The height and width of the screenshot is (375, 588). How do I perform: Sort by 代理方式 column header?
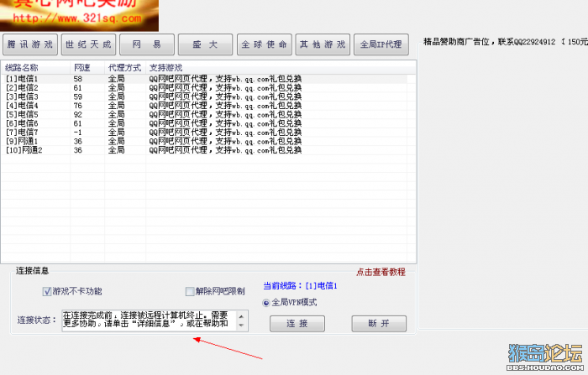click(x=124, y=68)
